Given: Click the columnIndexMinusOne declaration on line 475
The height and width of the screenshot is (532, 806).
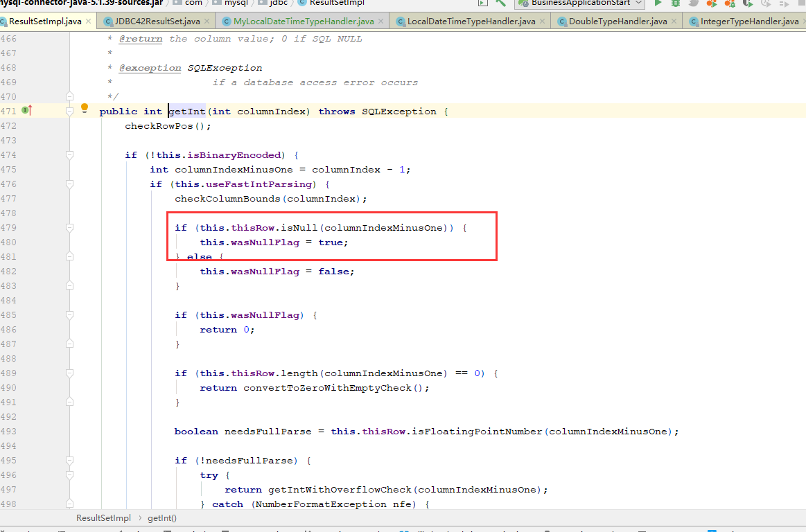Looking at the screenshot, I should click(234, 170).
